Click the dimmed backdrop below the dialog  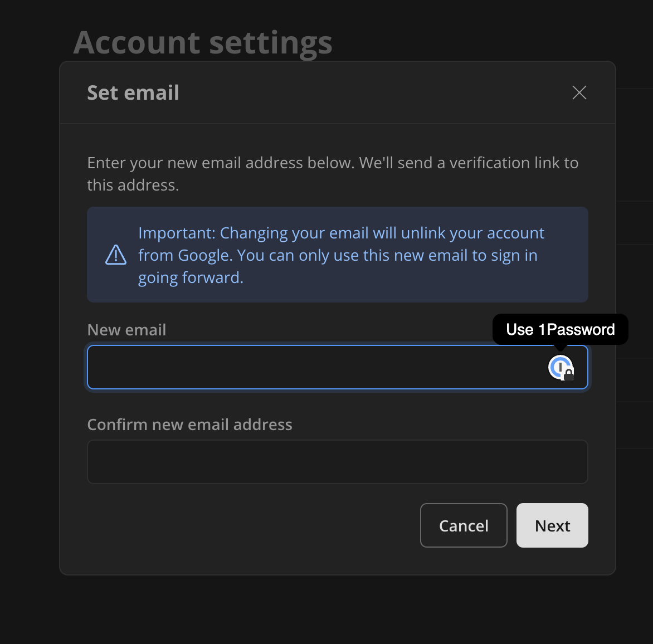click(x=334, y=610)
